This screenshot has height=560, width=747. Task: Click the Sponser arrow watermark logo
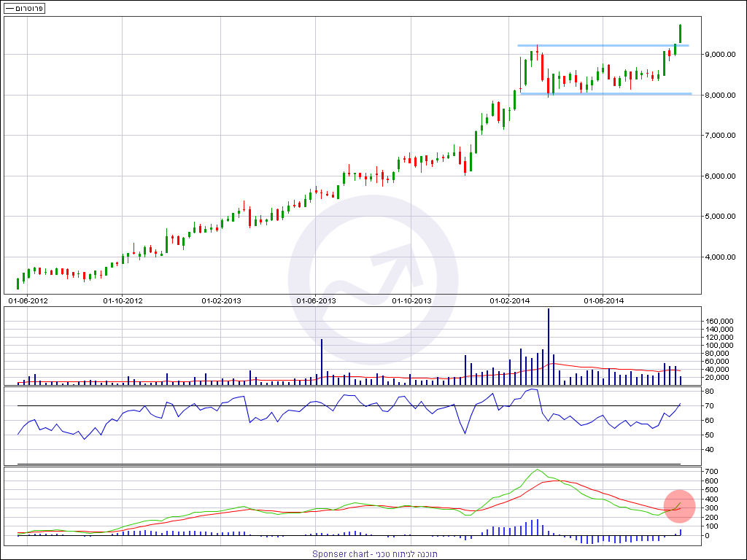[x=373, y=278]
